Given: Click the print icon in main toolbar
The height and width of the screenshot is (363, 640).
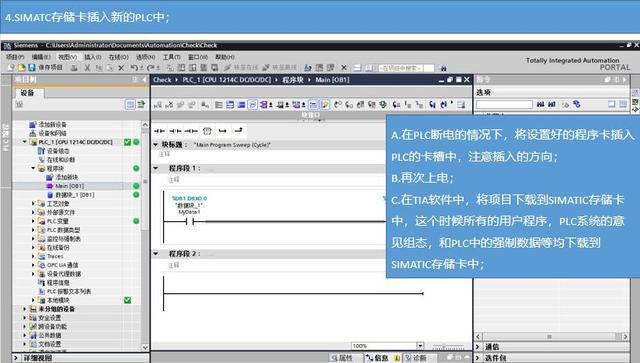Looking at the screenshot, I should click(74, 68).
